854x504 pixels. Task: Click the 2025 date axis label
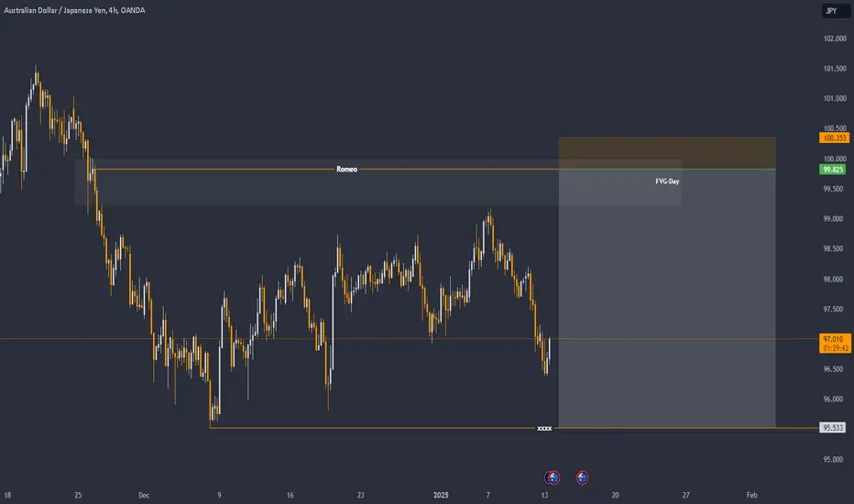point(441,495)
